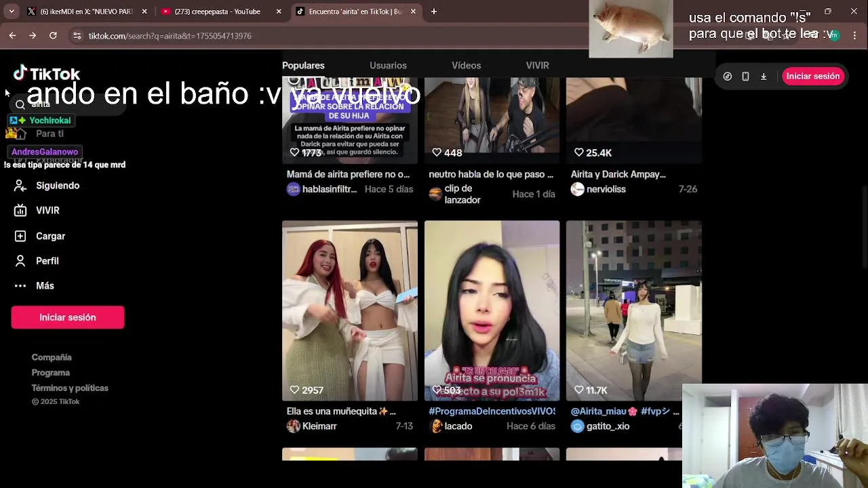The height and width of the screenshot is (488, 868).
Task: Click username lacado
Action: tap(458, 426)
